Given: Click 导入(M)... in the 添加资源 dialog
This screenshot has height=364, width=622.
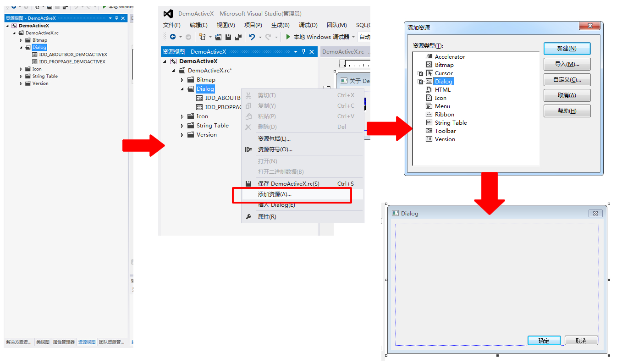Looking at the screenshot, I should (567, 64).
